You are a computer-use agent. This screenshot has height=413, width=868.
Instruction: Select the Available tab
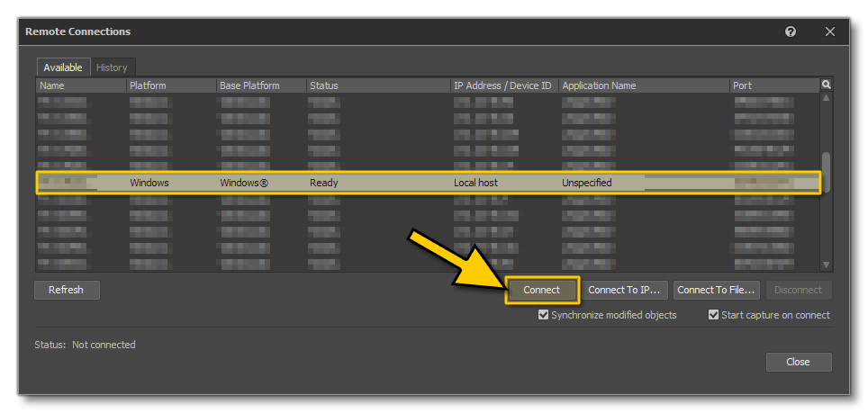point(63,67)
